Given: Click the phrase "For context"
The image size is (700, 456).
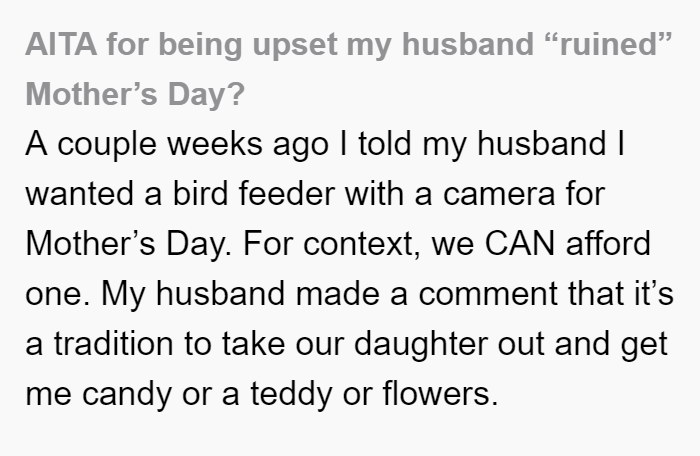Looking at the screenshot, I should [331, 243].
